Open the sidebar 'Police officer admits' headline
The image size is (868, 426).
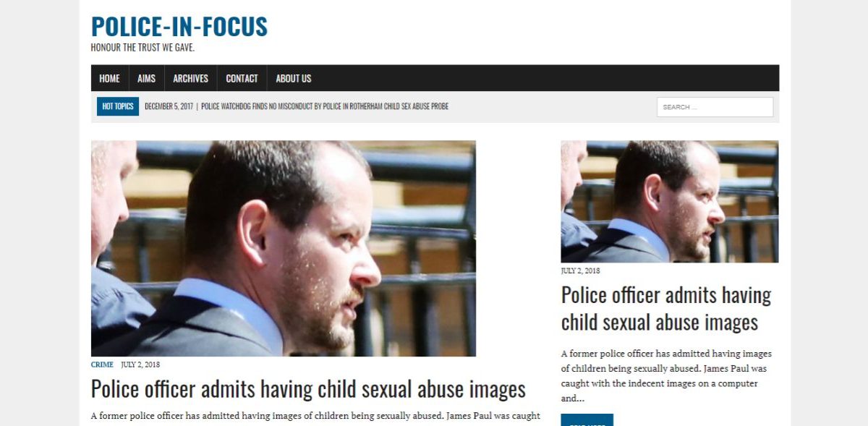coord(666,308)
